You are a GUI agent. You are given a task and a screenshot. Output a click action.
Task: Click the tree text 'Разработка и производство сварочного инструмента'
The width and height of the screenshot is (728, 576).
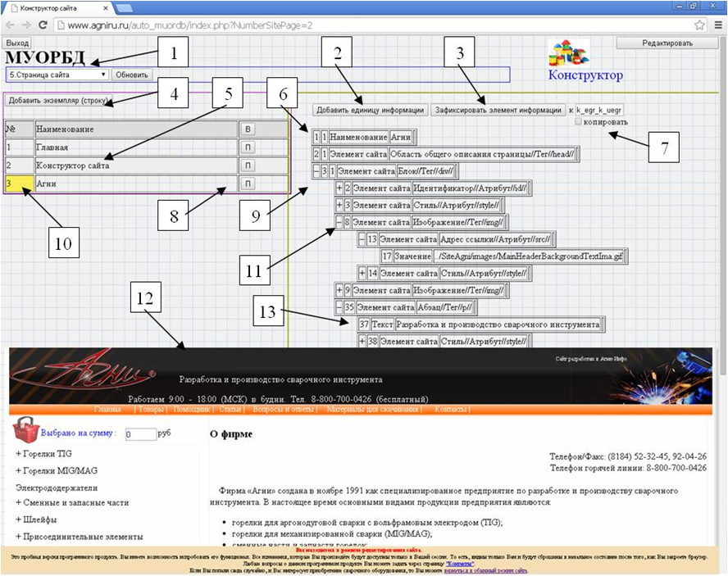point(498,324)
